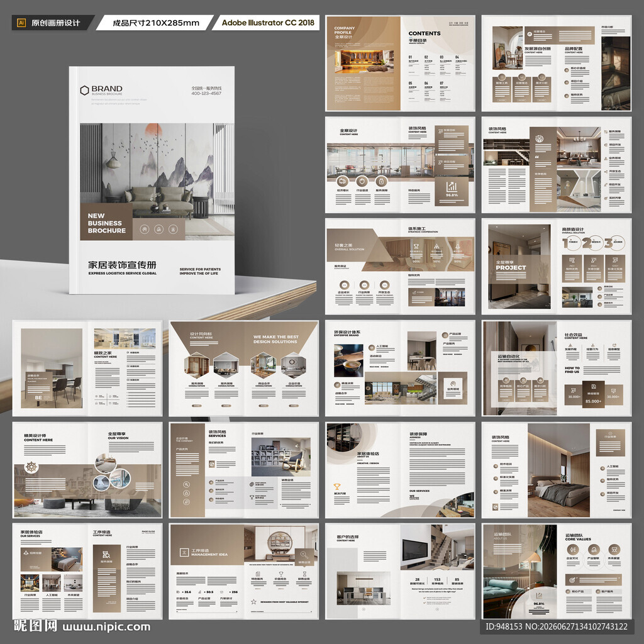Click the orange Ai icon top-left
This screenshot has width=644, height=644.
(21, 23)
